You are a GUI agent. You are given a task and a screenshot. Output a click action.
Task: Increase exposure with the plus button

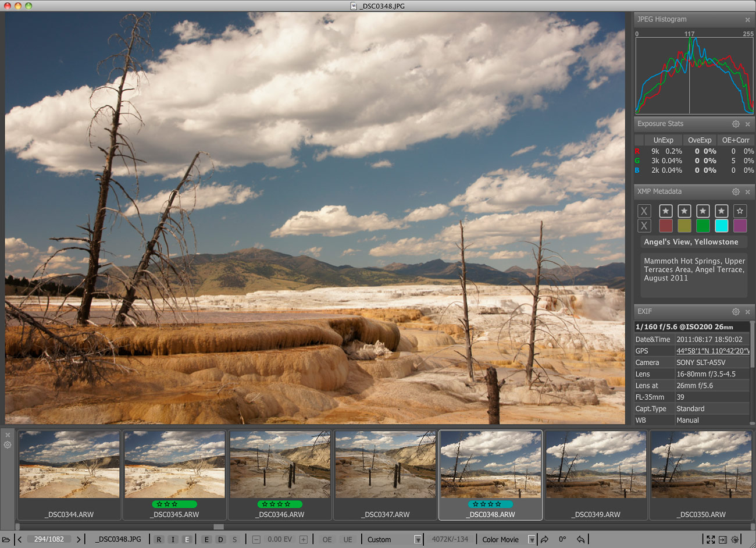[x=303, y=539]
